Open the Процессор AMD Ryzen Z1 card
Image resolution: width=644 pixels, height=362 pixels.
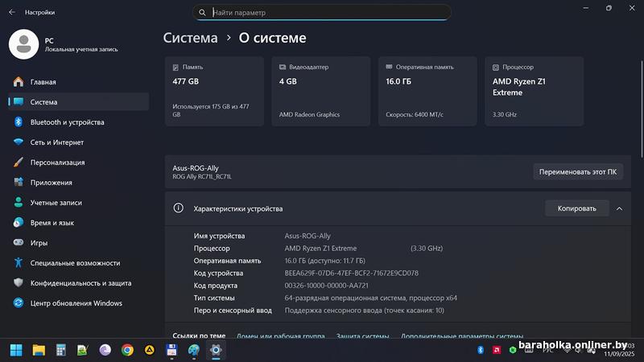coord(534,91)
